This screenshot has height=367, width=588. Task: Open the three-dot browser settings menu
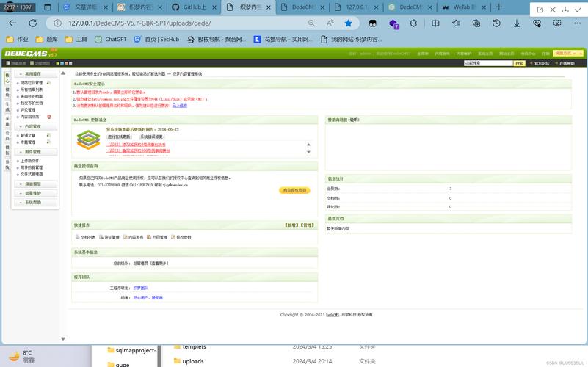577,23
